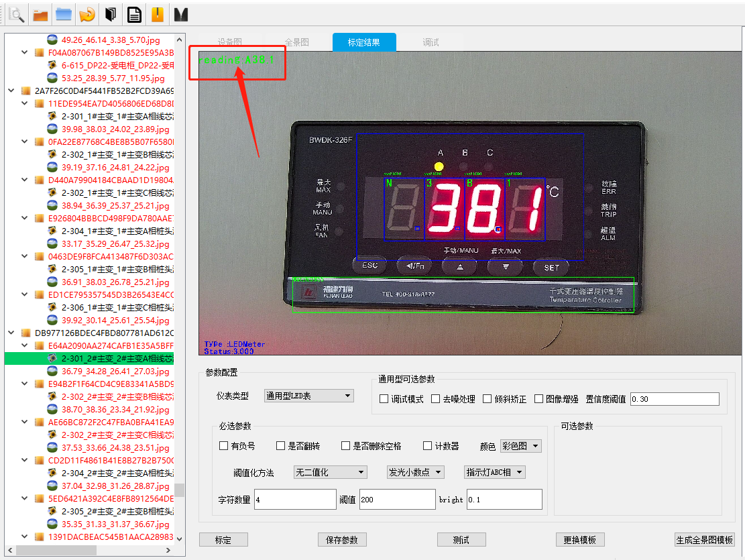The image size is (745, 560).
Task: Open the 颜色 彩色图 dropdown
Action: click(521, 446)
